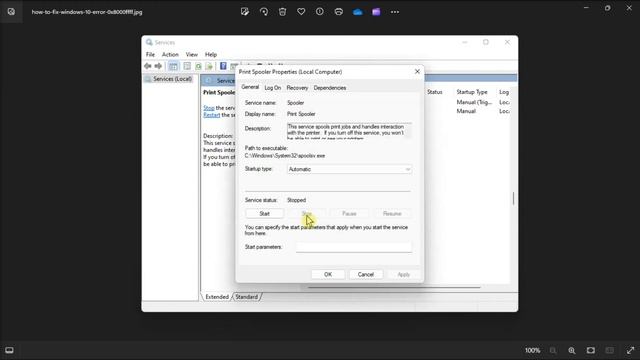Click the Photos app icon at top left
The image size is (640, 360).
coord(11,11)
